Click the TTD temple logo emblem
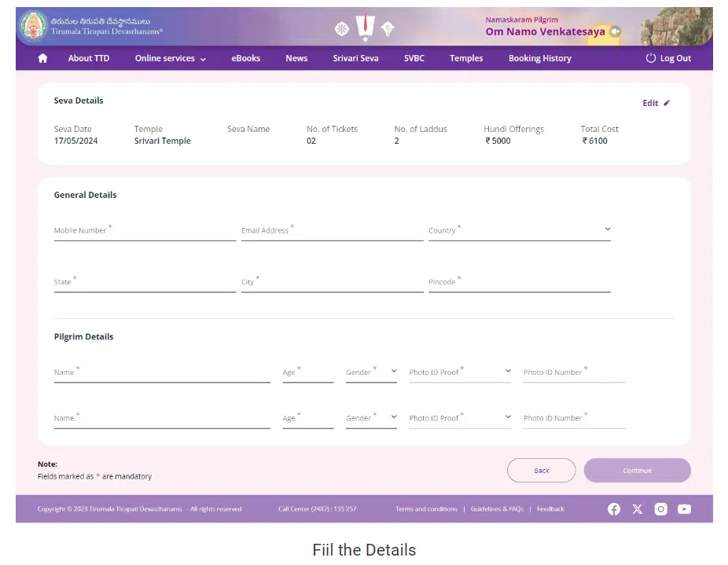The width and height of the screenshot is (728, 565). tap(34, 25)
